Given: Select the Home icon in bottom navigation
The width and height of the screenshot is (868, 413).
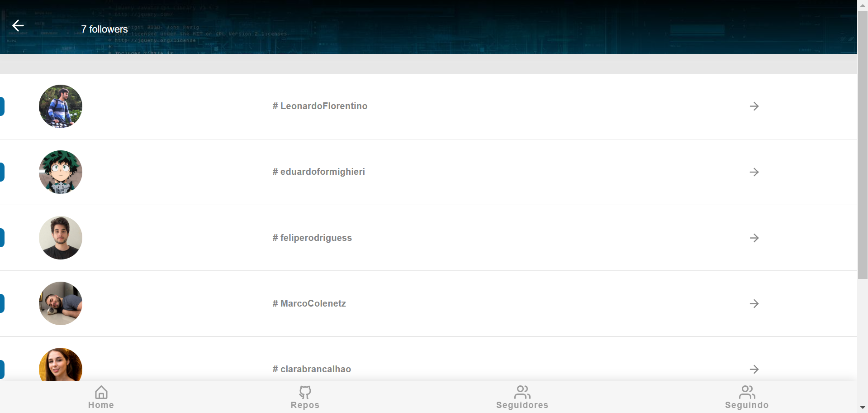Looking at the screenshot, I should pyautogui.click(x=101, y=397).
